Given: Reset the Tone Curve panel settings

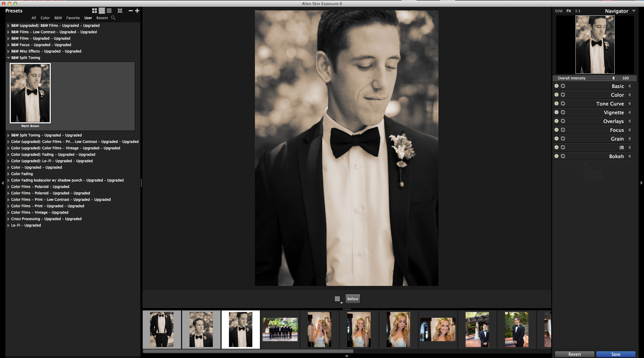Looking at the screenshot, I should tap(563, 103).
